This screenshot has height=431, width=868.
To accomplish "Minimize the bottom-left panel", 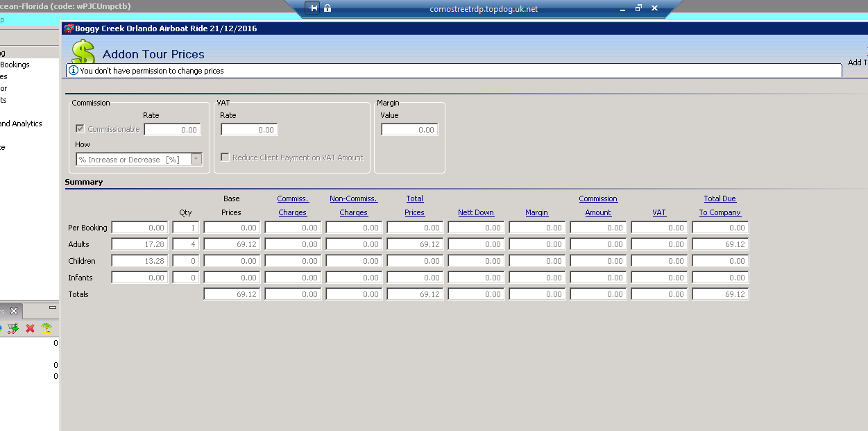I will pyautogui.click(x=53, y=307).
